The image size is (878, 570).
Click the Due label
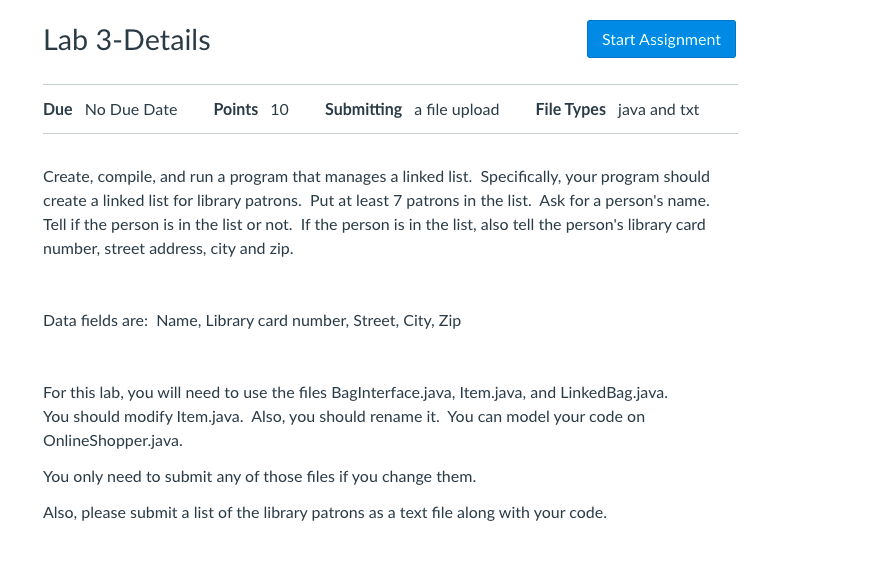pyautogui.click(x=58, y=109)
